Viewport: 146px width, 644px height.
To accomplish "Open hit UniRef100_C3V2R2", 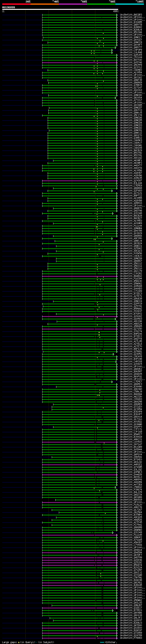I will pos(131,273).
